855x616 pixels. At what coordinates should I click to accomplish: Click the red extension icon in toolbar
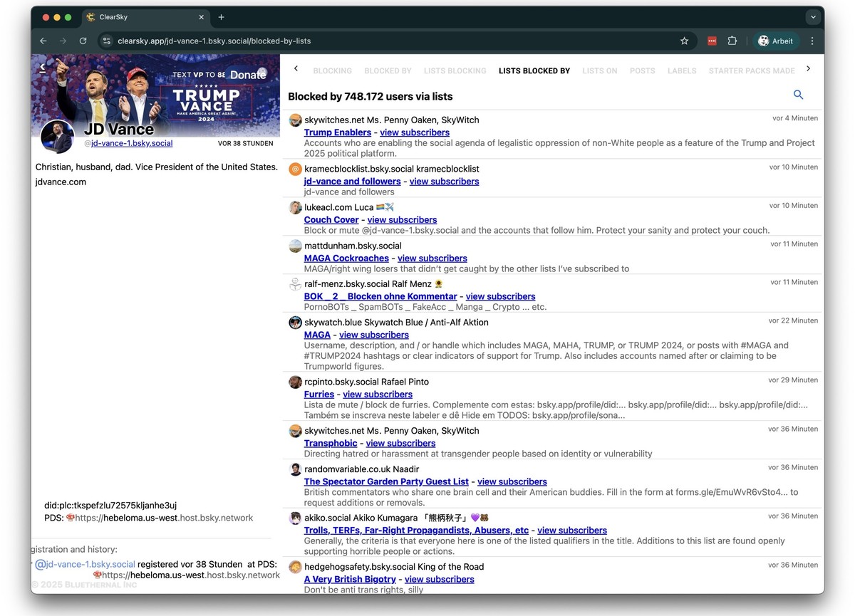(712, 41)
